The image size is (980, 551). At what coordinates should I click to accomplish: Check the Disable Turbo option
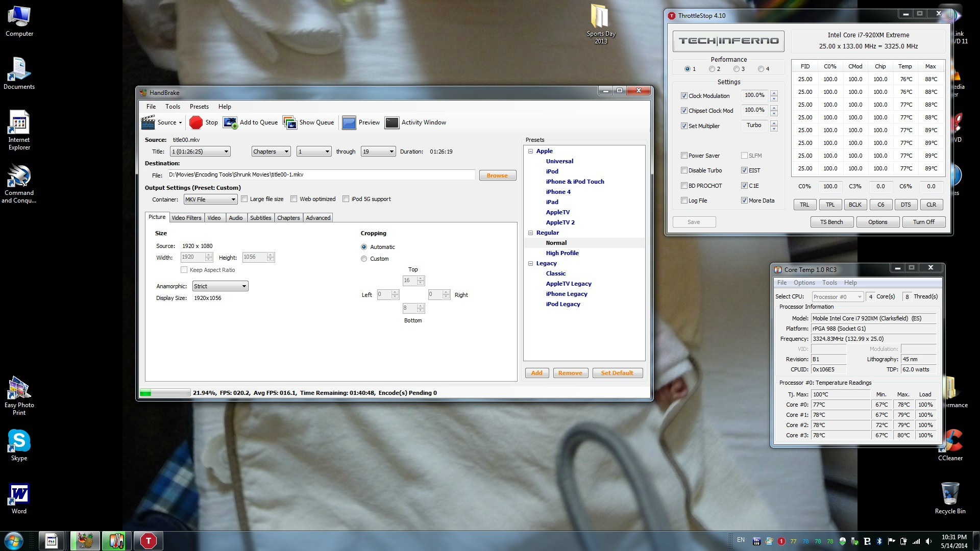pos(684,170)
